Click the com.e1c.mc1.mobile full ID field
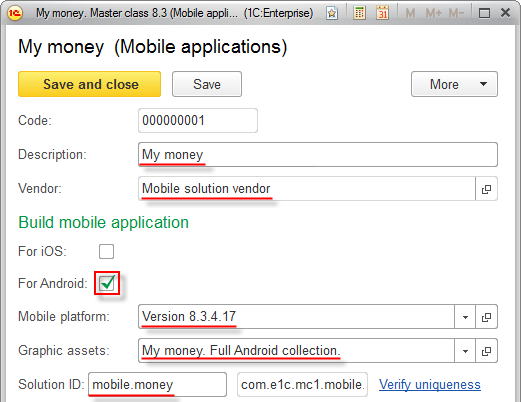The width and height of the screenshot is (521, 402). point(302,385)
